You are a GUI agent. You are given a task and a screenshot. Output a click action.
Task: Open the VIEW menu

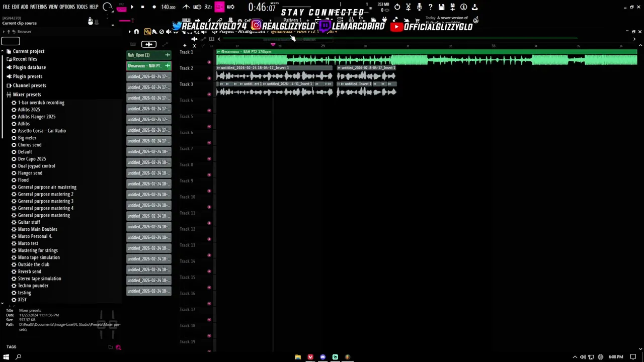click(x=53, y=7)
